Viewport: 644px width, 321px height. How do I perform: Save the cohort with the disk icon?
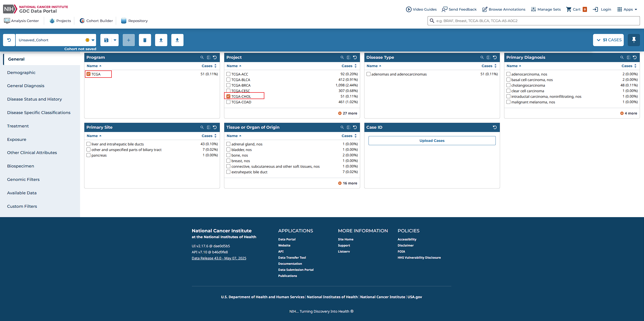(106, 40)
